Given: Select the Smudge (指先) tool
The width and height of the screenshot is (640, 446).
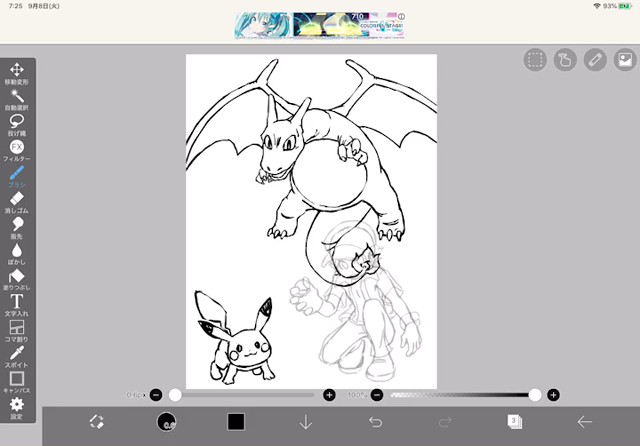Looking at the screenshot, I should (x=17, y=229).
